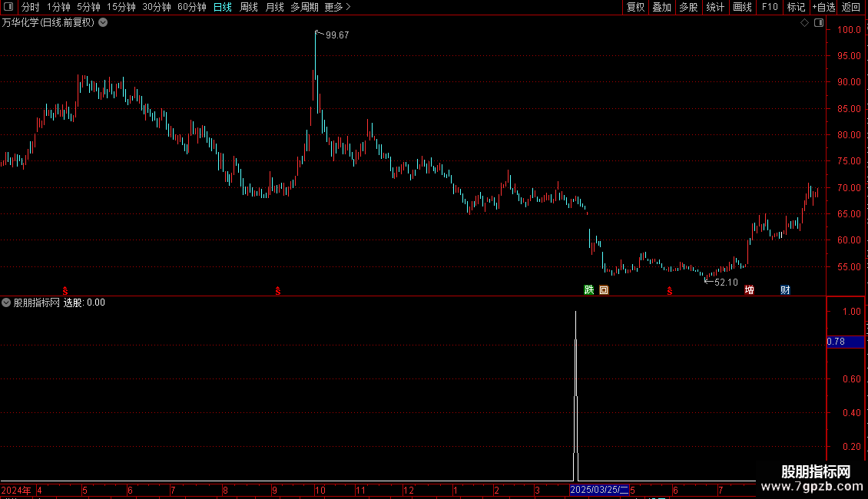Click the green 跌 event marker

[x=589, y=290]
